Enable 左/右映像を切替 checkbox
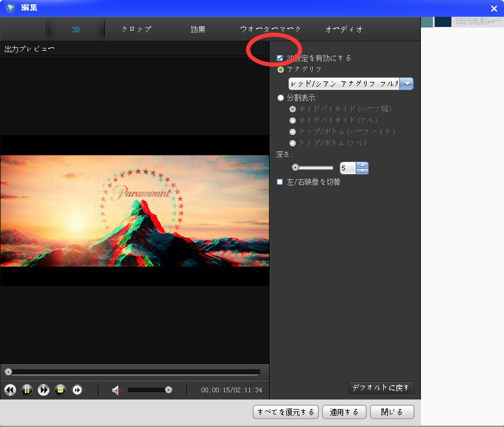Viewport: 504px width, 427px height. tap(280, 182)
